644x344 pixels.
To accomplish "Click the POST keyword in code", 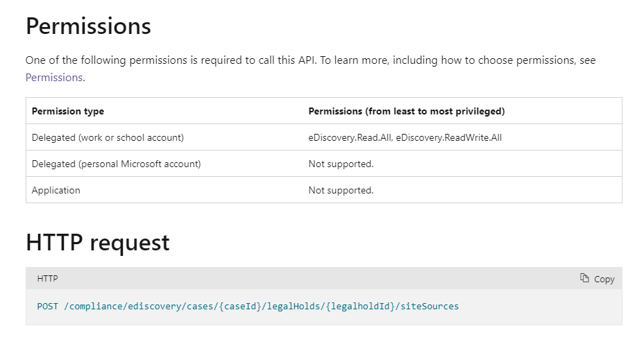I will [48, 307].
